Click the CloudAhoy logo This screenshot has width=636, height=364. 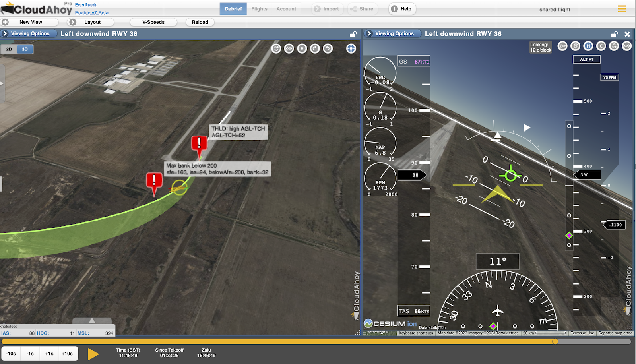tap(37, 9)
